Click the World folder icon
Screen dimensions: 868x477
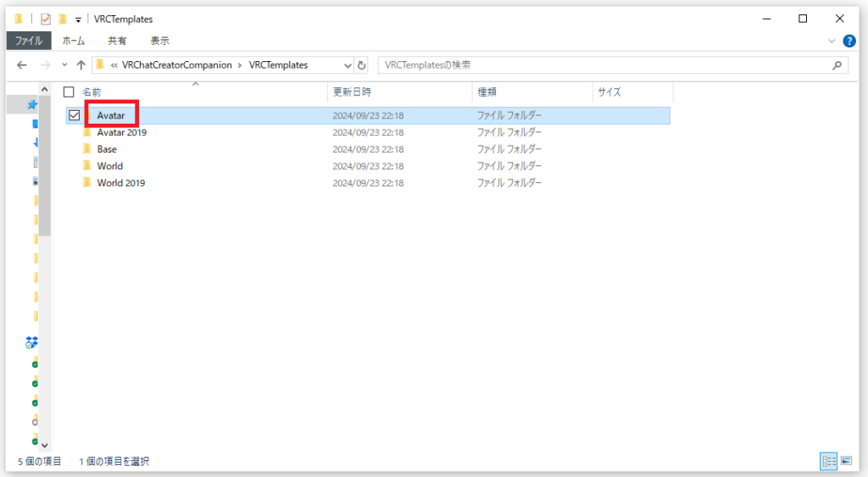pos(87,165)
